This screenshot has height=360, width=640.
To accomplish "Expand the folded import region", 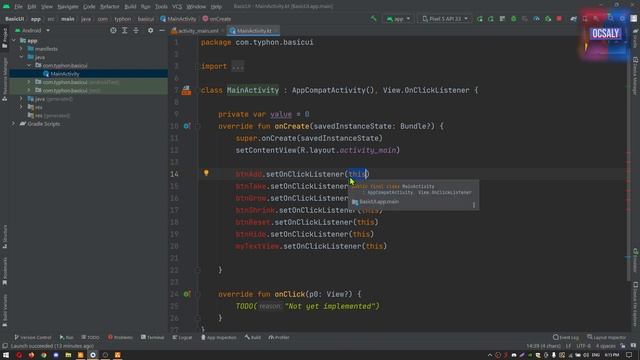I will 238,66.
